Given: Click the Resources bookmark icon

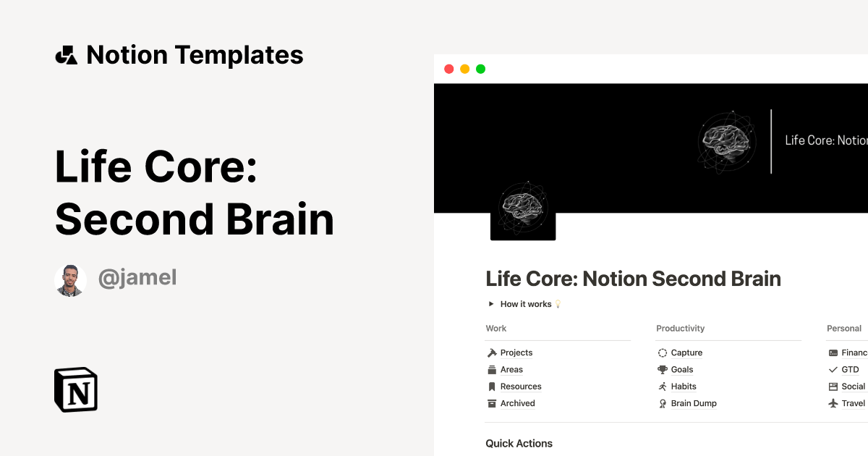Looking at the screenshot, I should coord(492,387).
